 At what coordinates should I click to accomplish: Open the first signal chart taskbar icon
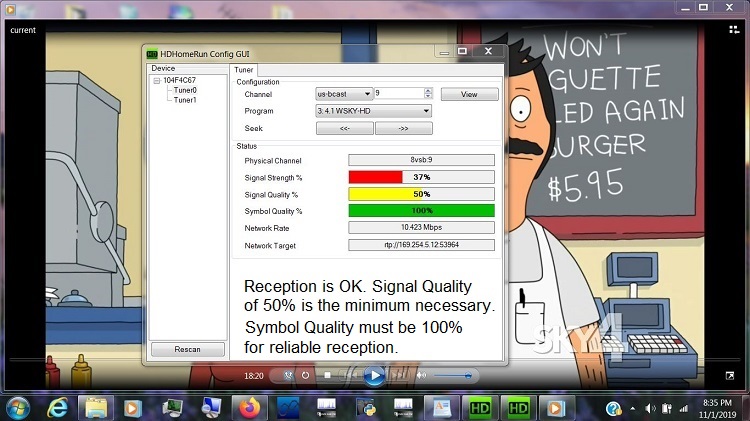pyautogui.click(x=327, y=408)
